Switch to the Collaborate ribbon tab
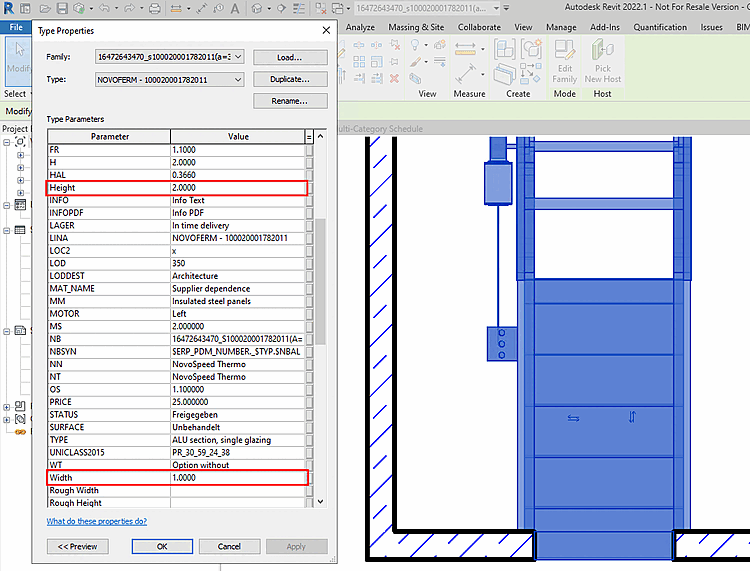 click(479, 27)
